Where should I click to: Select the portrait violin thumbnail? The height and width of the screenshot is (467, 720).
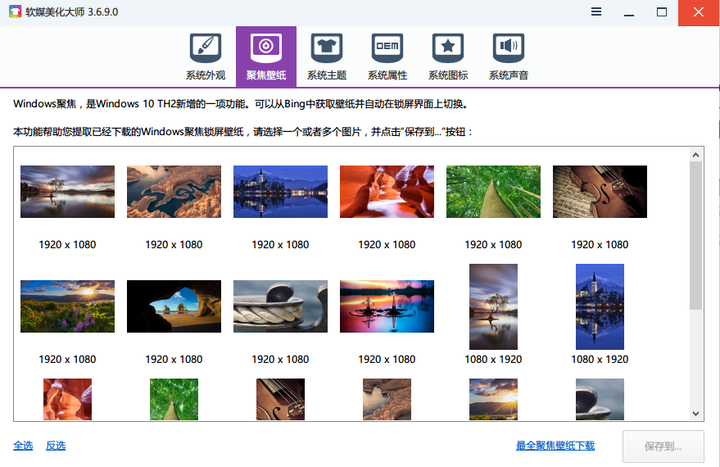coord(281,399)
